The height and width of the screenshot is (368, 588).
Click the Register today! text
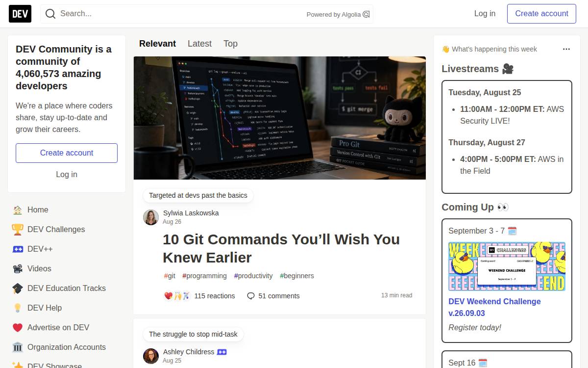[x=475, y=327]
